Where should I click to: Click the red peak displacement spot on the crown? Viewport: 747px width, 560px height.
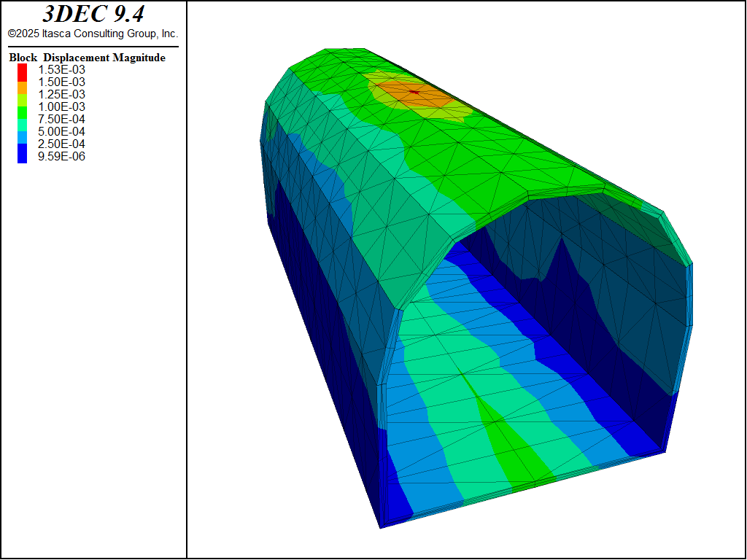(x=414, y=92)
